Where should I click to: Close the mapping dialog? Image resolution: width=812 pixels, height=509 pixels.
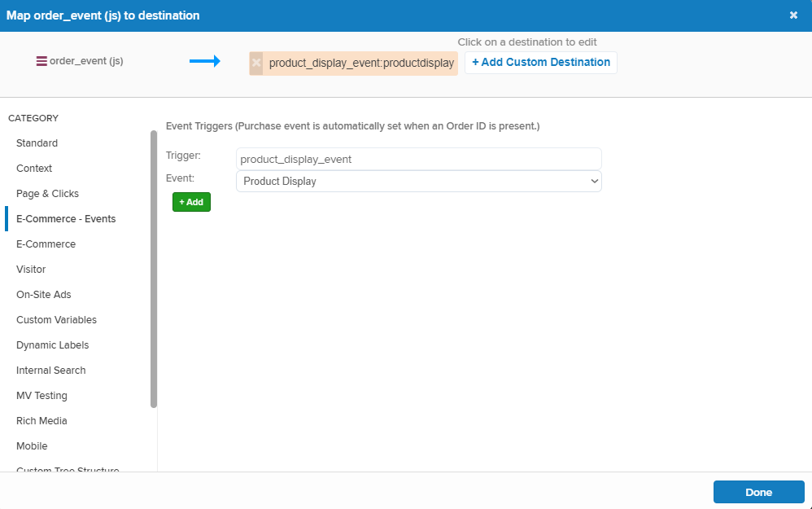[793, 15]
